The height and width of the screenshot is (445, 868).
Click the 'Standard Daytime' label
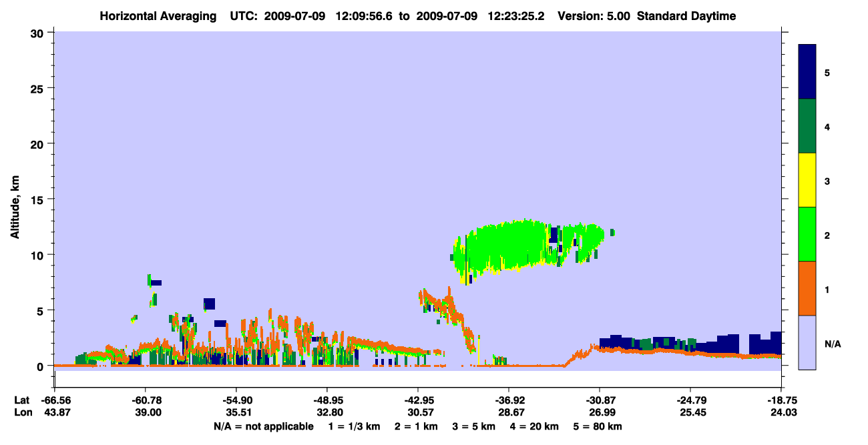coord(686,16)
